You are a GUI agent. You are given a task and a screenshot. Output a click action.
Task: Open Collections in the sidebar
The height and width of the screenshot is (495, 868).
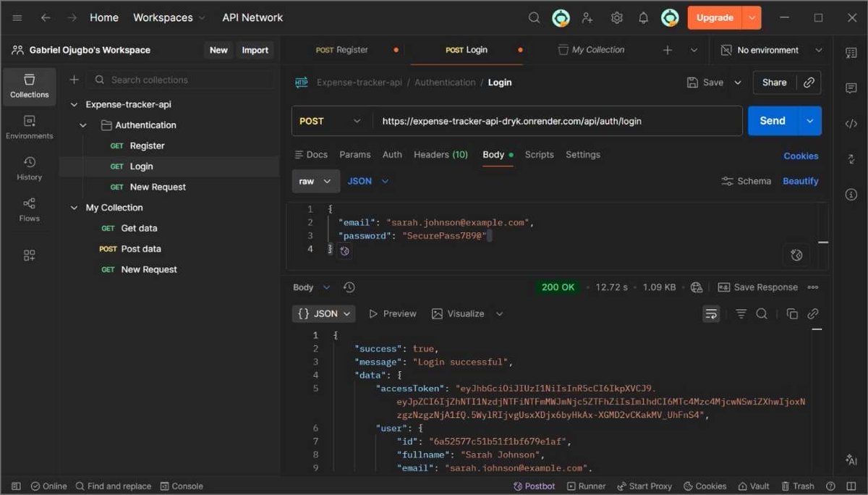30,86
